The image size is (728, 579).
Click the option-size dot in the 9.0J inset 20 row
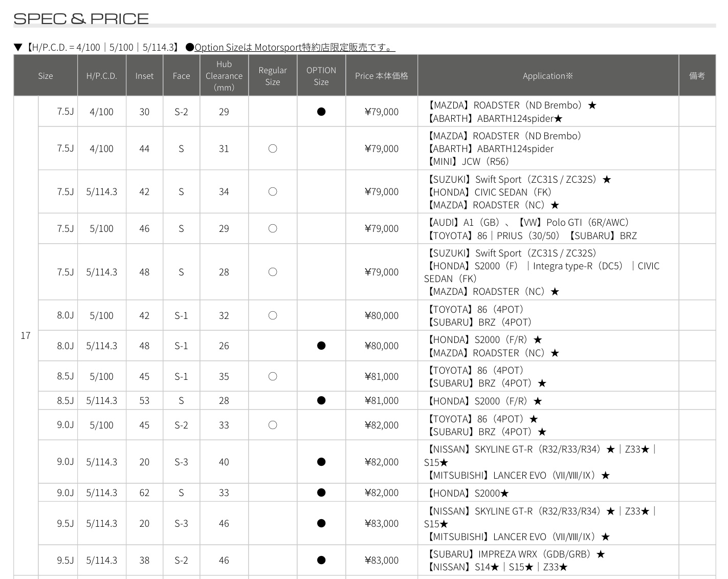321,462
